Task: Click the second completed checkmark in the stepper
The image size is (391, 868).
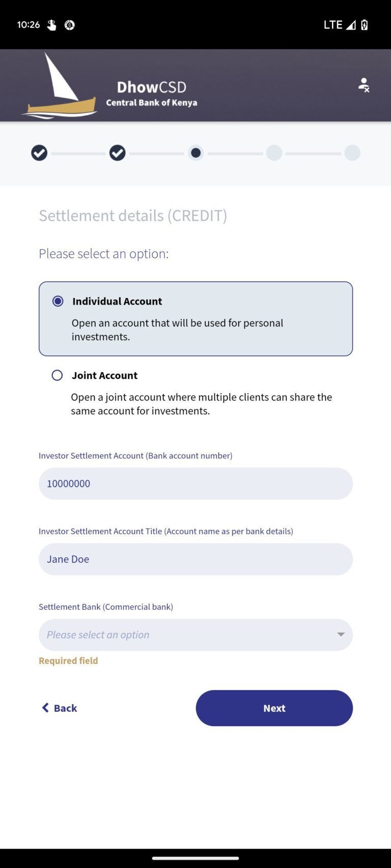Action: pos(117,153)
